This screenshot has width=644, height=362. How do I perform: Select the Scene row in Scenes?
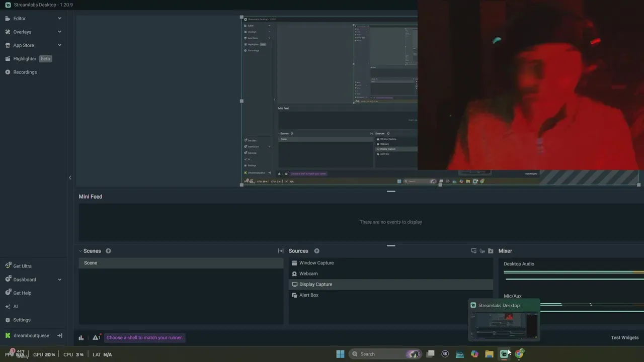pyautogui.click(x=181, y=263)
